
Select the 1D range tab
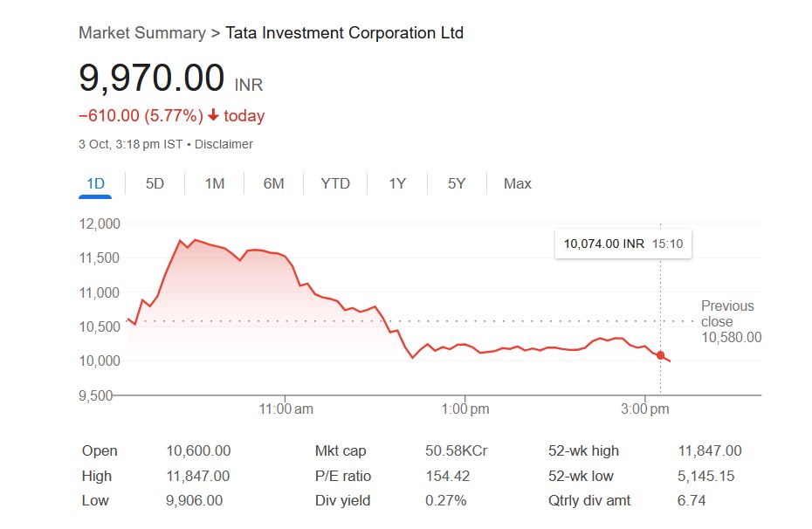95,183
